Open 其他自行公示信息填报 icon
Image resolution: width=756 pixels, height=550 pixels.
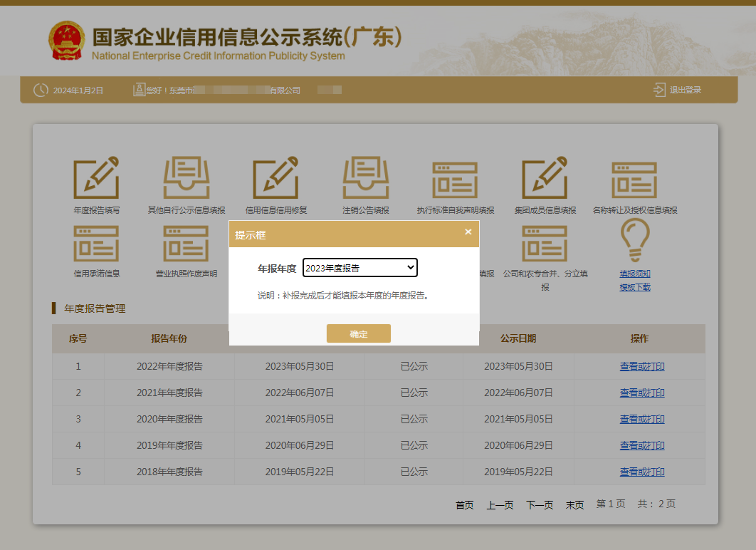click(x=186, y=177)
